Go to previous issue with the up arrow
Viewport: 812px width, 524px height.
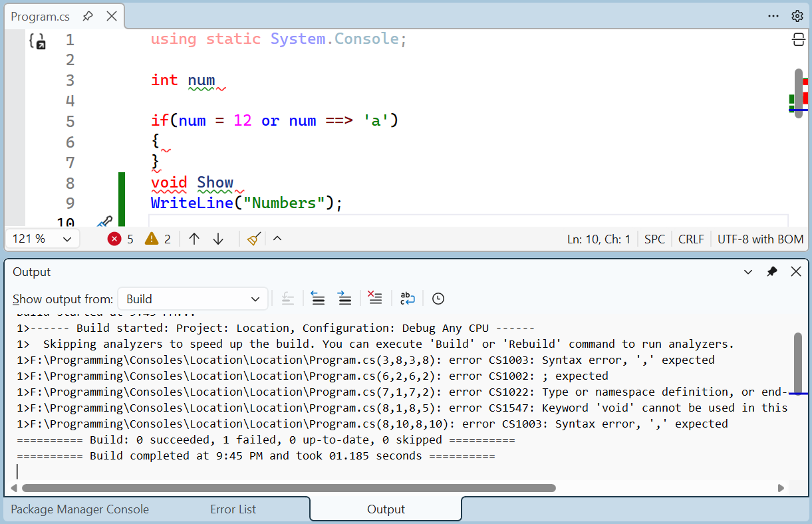pos(194,239)
